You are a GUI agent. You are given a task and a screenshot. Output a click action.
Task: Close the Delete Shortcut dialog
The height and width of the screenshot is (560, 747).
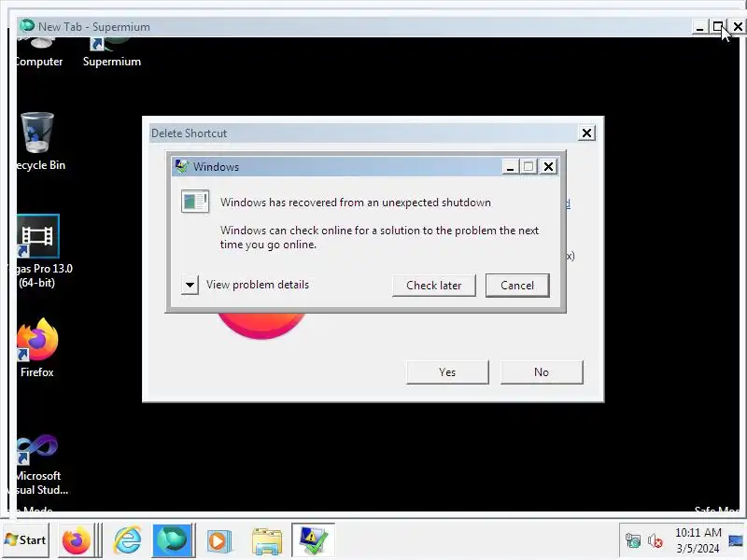587,133
